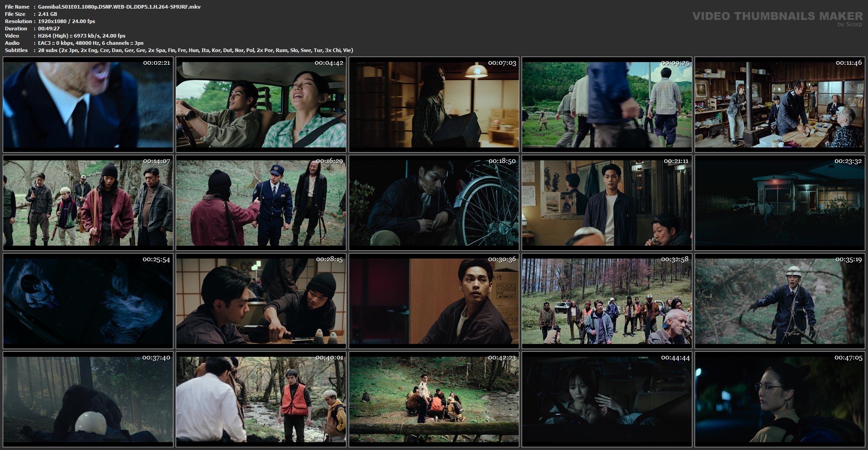Open the dark frame stamped 00:23:32
This screenshot has width=868, height=450.
coord(780,203)
